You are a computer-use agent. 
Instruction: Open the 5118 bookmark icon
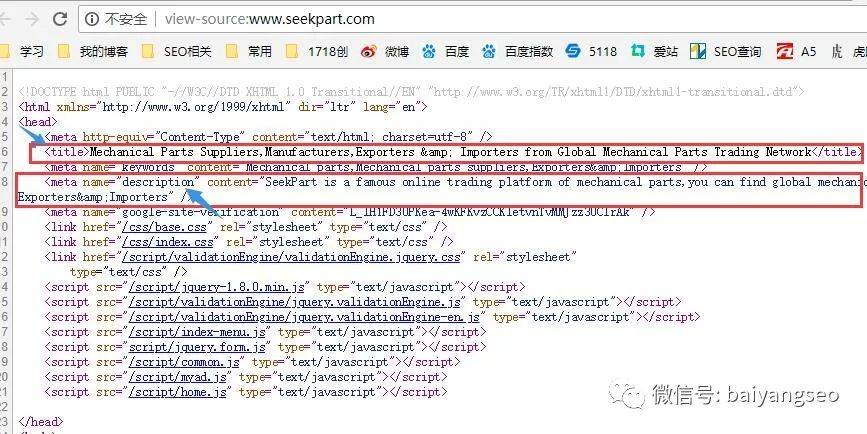point(573,51)
